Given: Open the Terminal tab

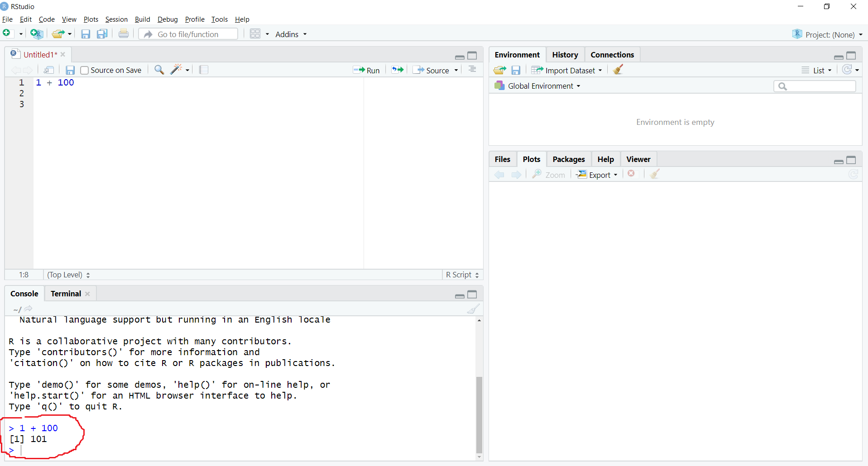Looking at the screenshot, I should point(66,294).
